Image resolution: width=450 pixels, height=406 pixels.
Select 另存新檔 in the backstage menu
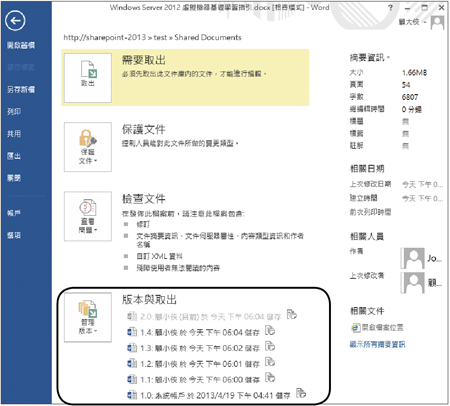(x=21, y=90)
